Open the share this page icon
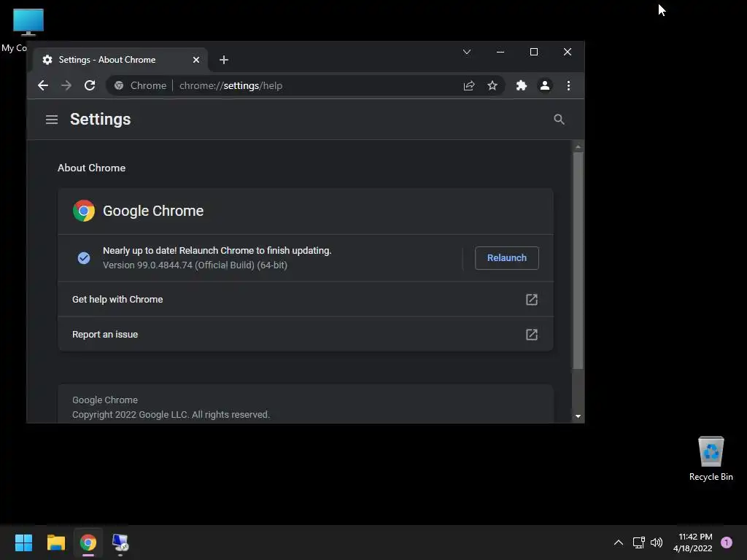747x560 pixels. click(x=469, y=86)
